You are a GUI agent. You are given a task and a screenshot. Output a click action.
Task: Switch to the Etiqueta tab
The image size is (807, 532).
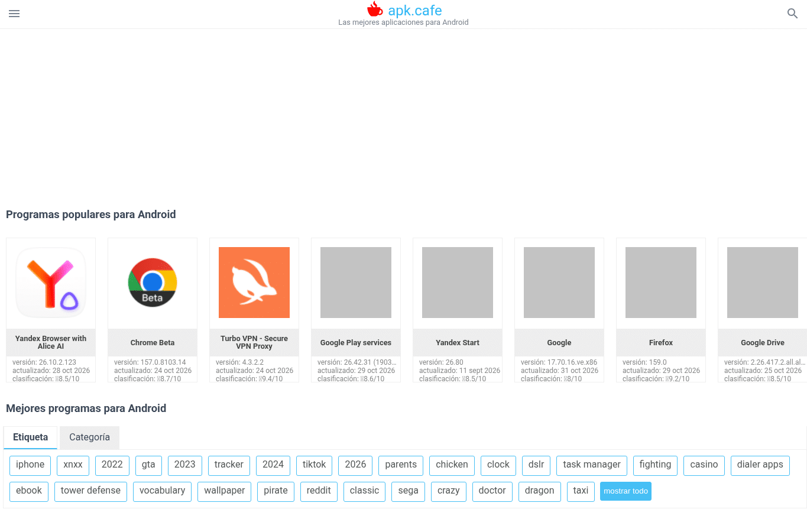coord(31,437)
